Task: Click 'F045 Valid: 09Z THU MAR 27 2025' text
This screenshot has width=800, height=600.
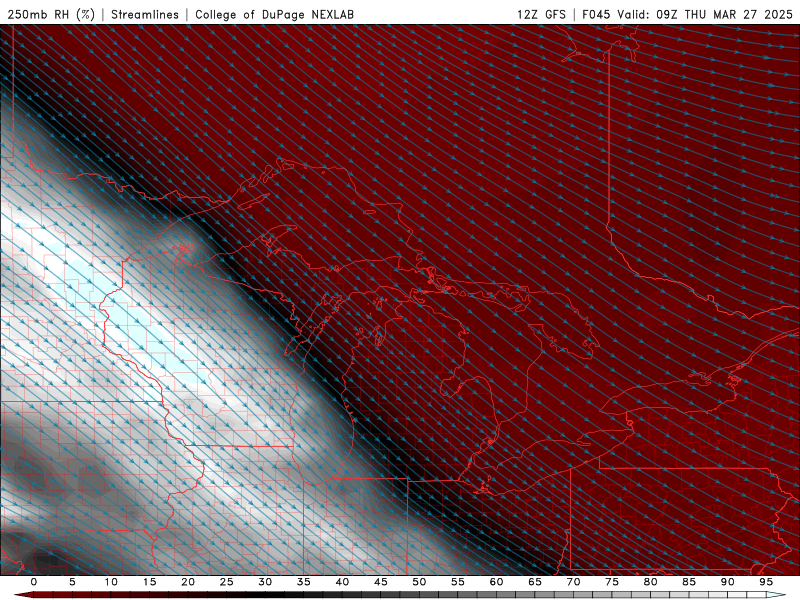Action: [687, 15]
